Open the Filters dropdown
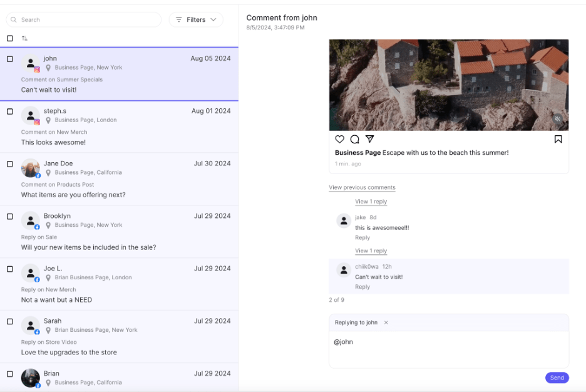Screen dimensions: 586x392 (x=196, y=19)
